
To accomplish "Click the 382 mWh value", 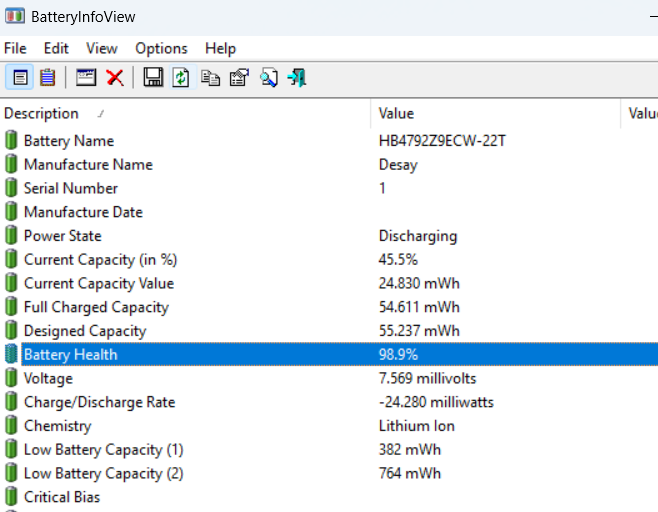I will click(x=410, y=449).
